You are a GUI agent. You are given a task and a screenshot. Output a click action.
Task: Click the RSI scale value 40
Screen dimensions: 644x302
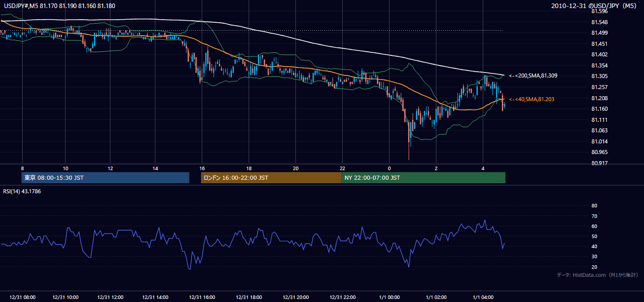[x=594, y=246]
